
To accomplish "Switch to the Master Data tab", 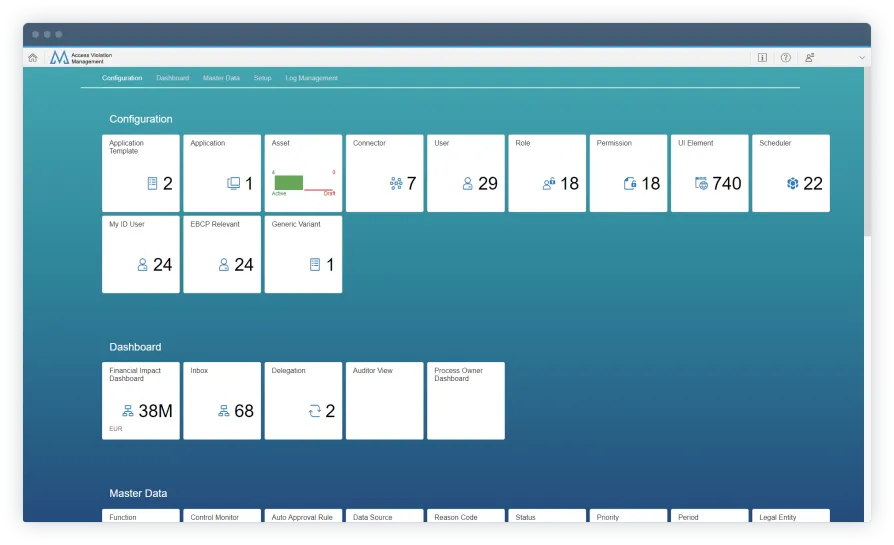I will tap(221, 78).
